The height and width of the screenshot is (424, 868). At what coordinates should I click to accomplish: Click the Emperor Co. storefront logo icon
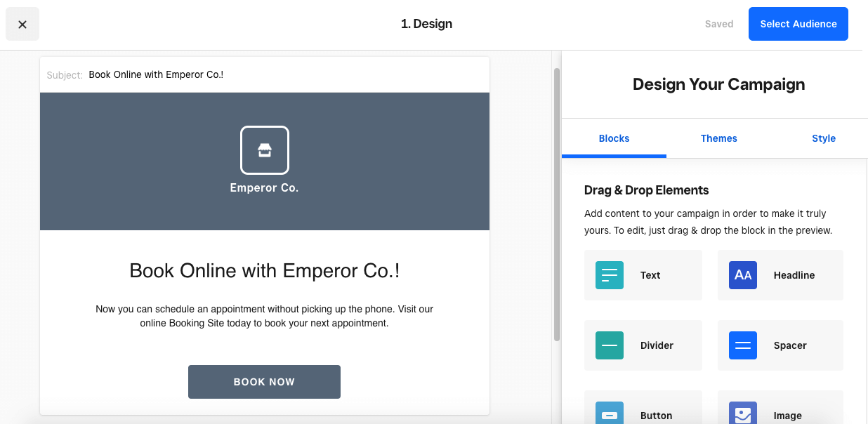[x=265, y=150]
